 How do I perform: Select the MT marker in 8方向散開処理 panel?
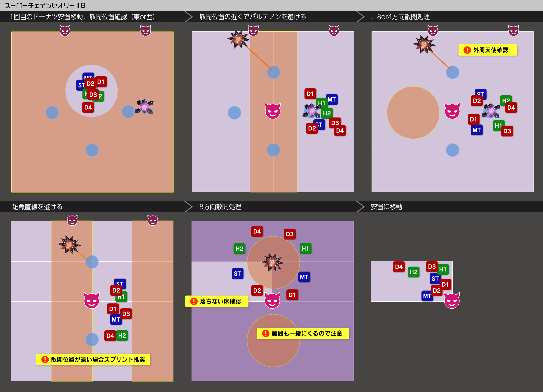click(304, 277)
